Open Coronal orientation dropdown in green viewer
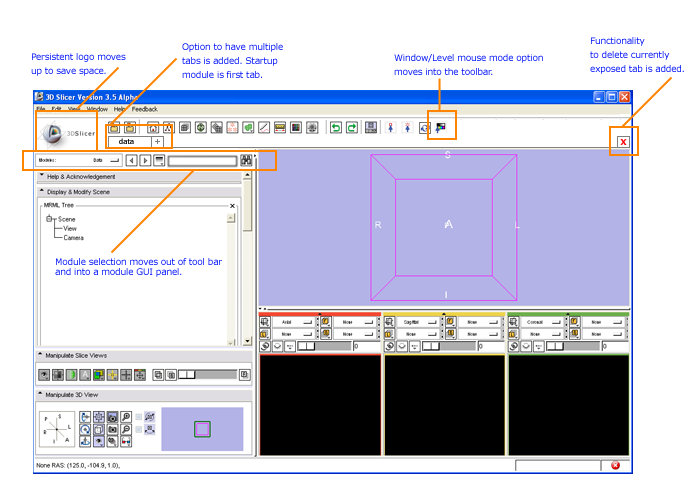 click(542, 322)
